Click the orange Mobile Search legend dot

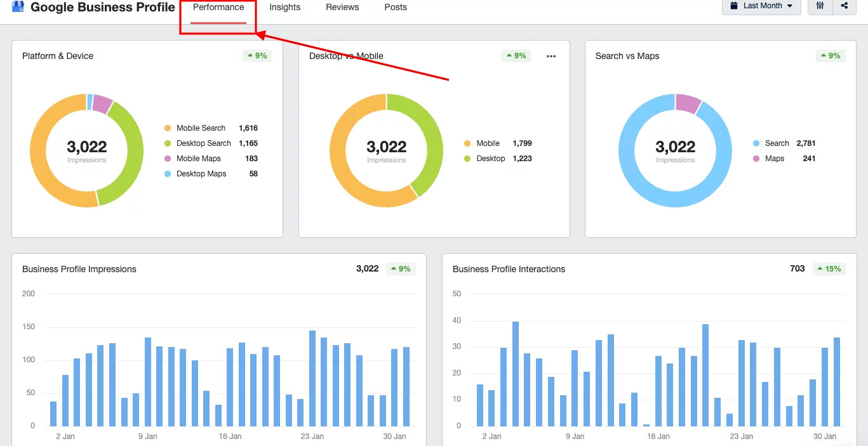coord(167,128)
